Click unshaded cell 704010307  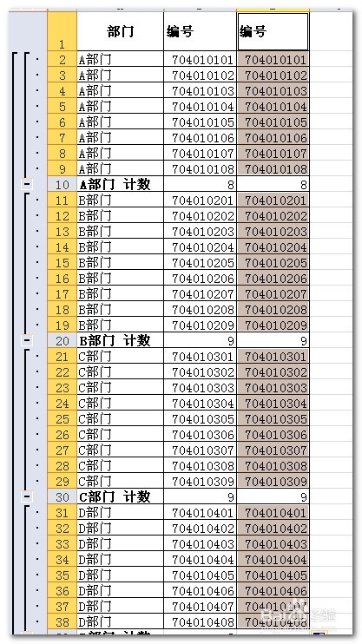point(201,450)
